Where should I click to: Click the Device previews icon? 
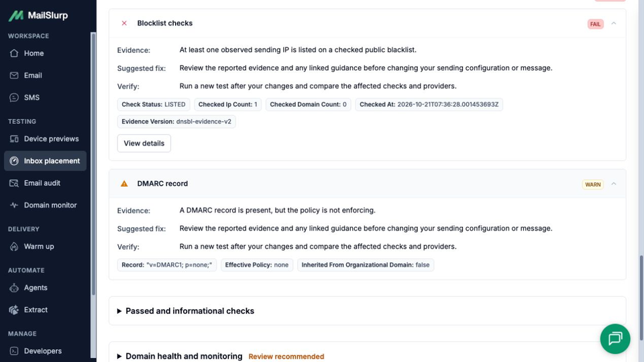[x=14, y=139]
